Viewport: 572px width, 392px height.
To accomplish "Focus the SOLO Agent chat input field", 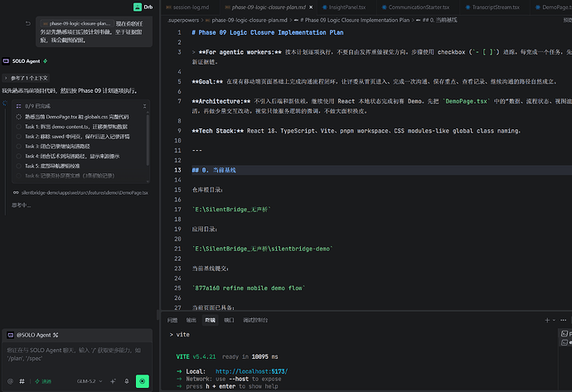I will tap(77, 354).
